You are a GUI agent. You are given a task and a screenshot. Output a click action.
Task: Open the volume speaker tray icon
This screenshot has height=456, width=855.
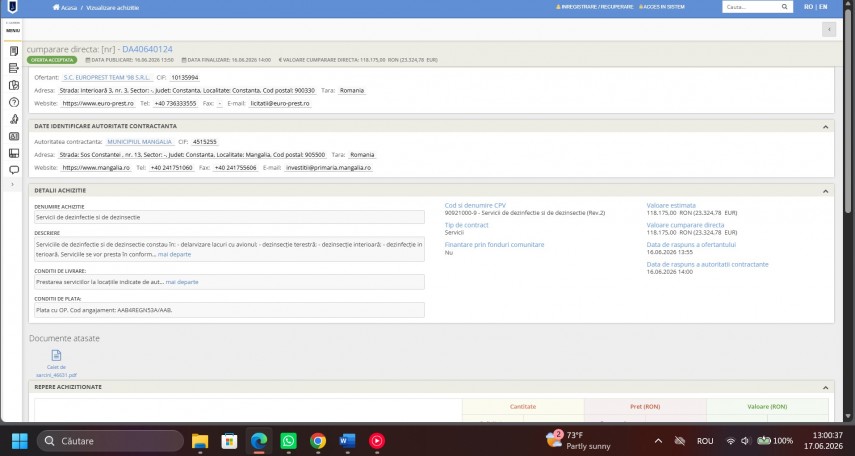pos(745,441)
